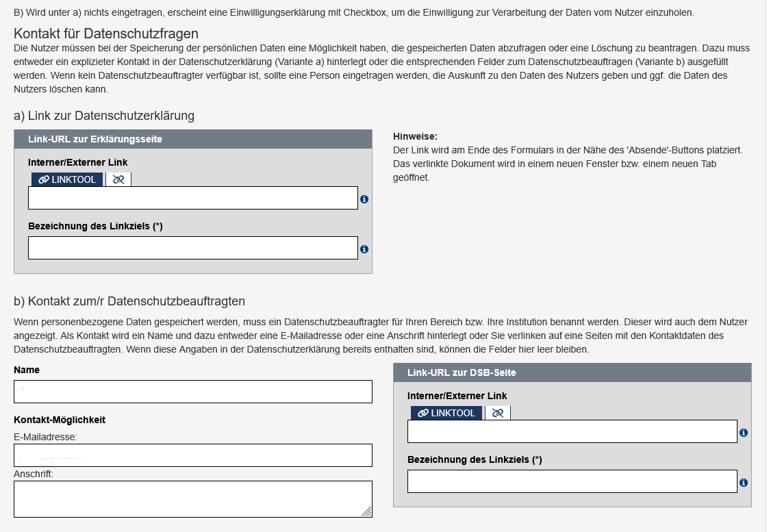769x532 pixels.
Task: Click the Link-URL zur DSB-Seite header bar
Action: tap(572, 372)
